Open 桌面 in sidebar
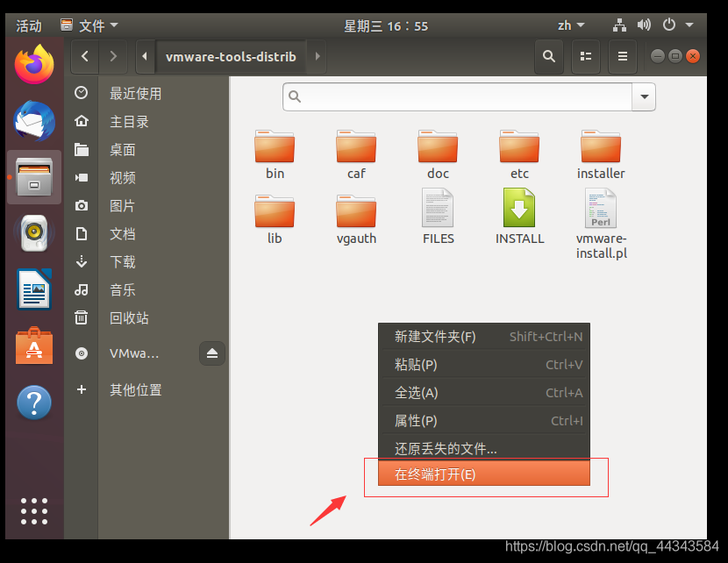 tap(146, 149)
